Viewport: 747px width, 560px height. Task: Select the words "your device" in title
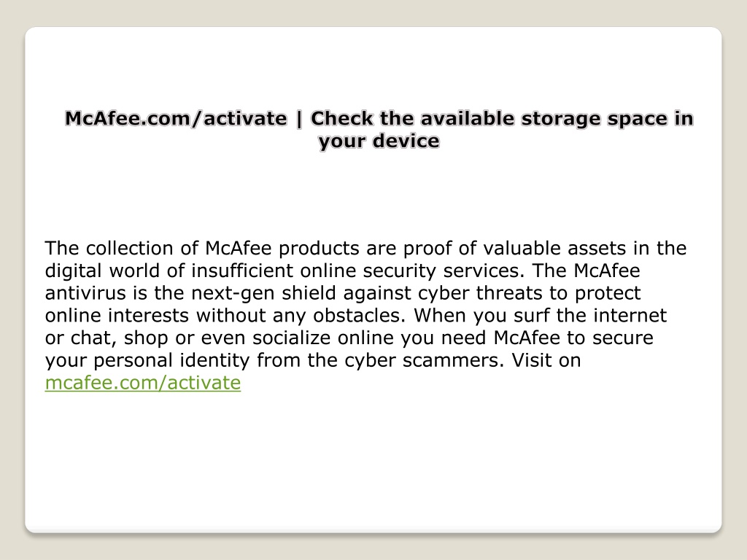[x=379, y=141]
